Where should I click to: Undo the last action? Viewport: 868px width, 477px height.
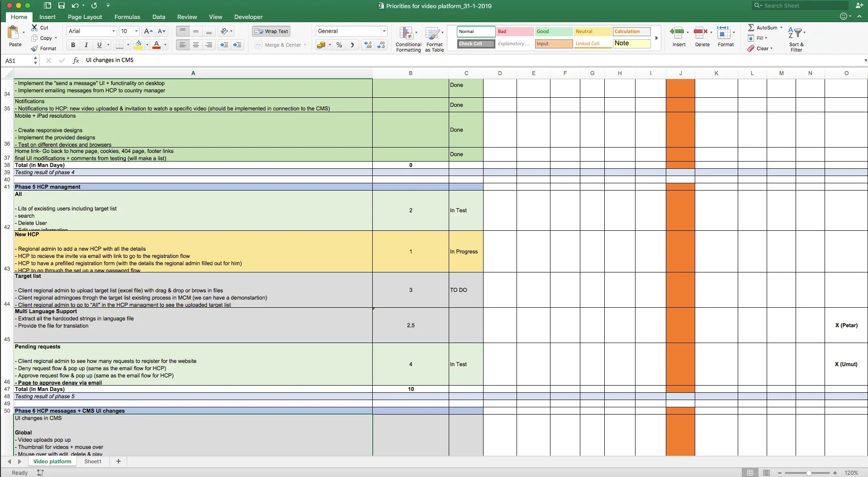(x=75, y=5)
